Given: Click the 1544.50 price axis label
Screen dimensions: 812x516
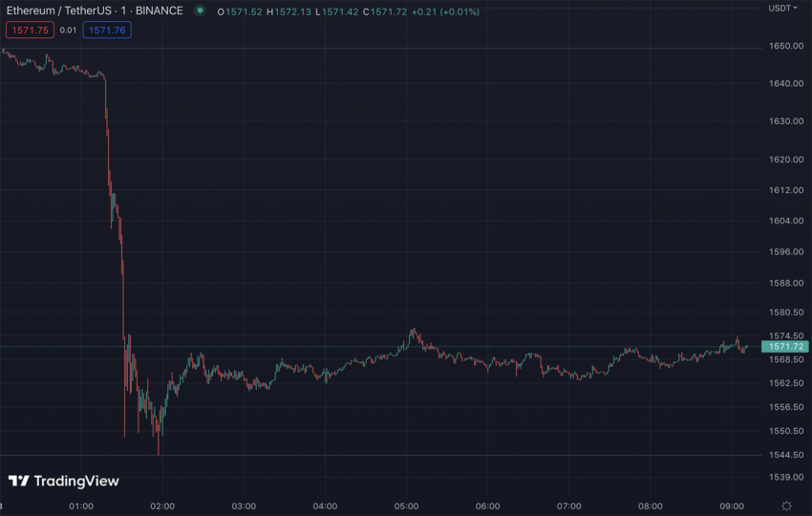Looking at the screenshot, I should click(786, 455).
